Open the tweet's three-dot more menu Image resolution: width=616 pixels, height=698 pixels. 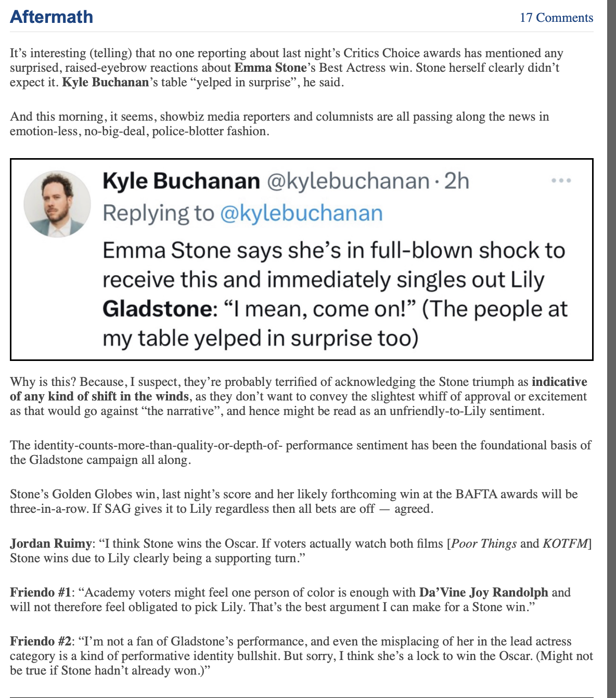561,180
